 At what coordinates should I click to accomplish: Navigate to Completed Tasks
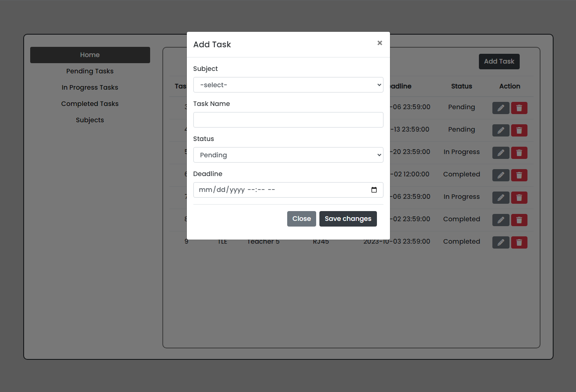pyautogui.click(x=90, y=104)
